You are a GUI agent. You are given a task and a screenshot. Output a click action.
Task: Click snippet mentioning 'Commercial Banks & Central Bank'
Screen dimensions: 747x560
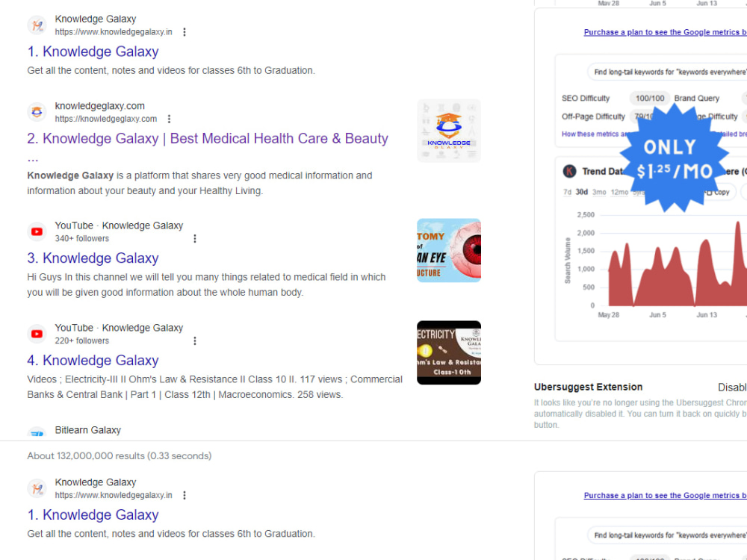click(x=215, y=387)
